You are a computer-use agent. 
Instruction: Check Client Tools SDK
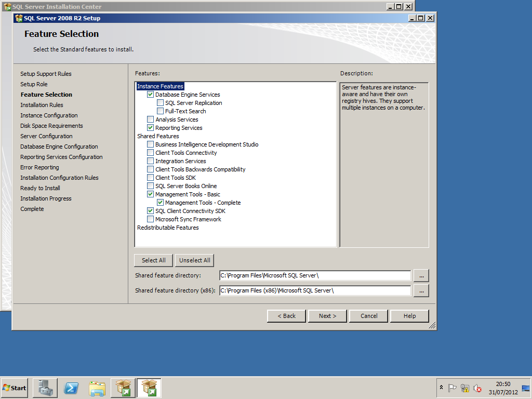[x=150, y=178]
